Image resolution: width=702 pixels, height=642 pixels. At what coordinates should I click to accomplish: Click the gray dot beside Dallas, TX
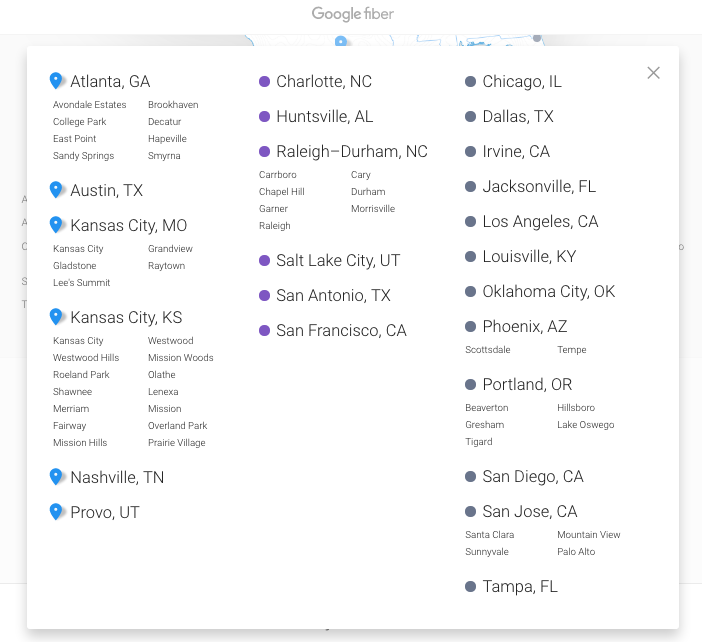pyautogui.click(x=471, y=116)
